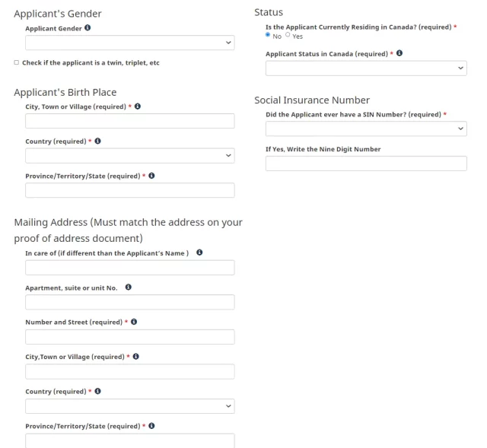The image size is (487, 448).
Task: Click info icon next to Applicant Status in Canada
Action: click(400, 53)
